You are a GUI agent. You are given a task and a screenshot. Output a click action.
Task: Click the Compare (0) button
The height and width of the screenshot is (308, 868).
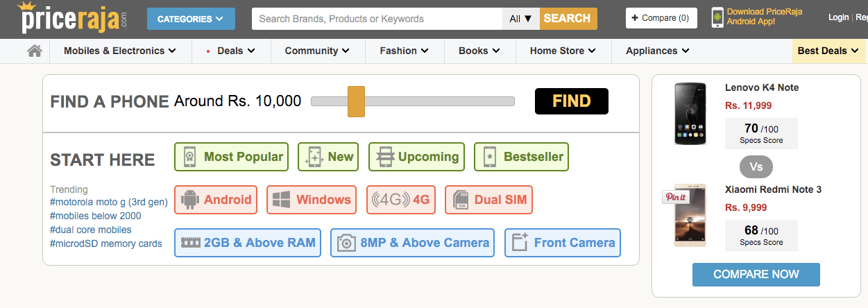661,18
